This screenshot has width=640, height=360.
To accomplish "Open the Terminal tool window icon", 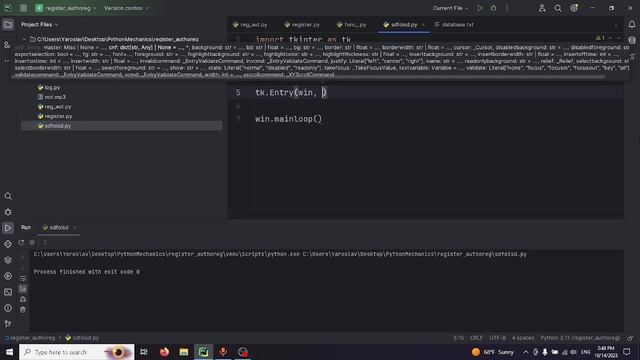I will point(8,292).
